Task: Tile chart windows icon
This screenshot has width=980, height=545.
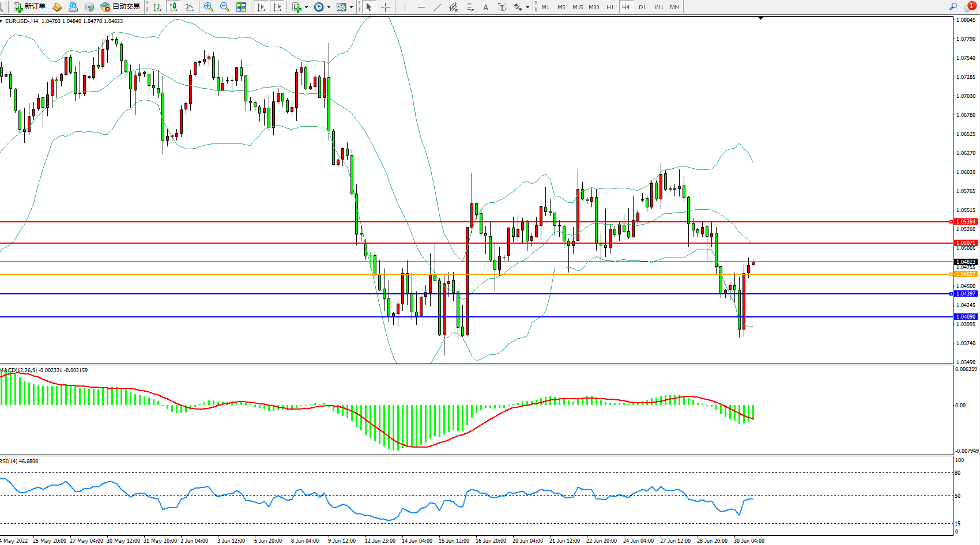Action: [241, 7]
